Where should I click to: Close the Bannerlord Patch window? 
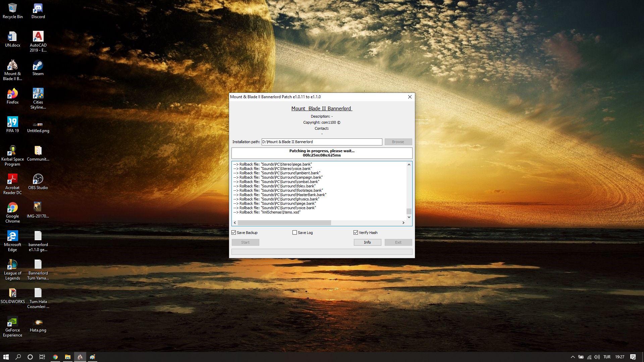(410, 97)
